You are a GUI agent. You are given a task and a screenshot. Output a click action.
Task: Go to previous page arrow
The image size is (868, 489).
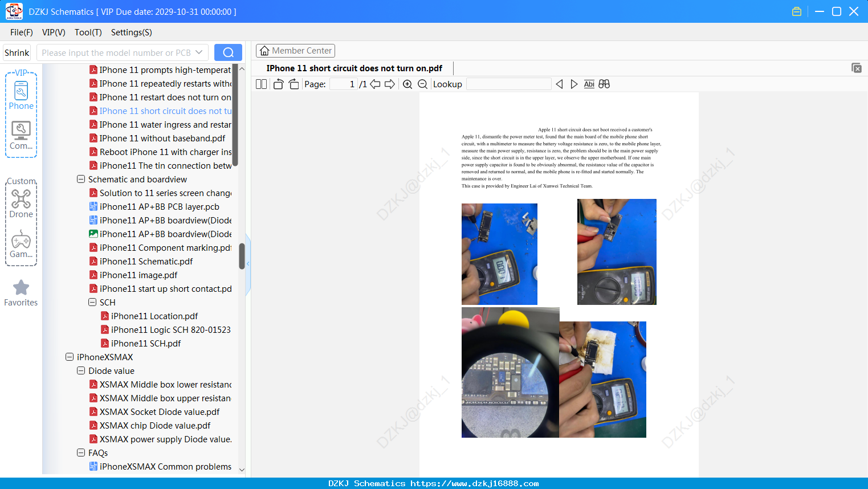[x=375, y=84]
